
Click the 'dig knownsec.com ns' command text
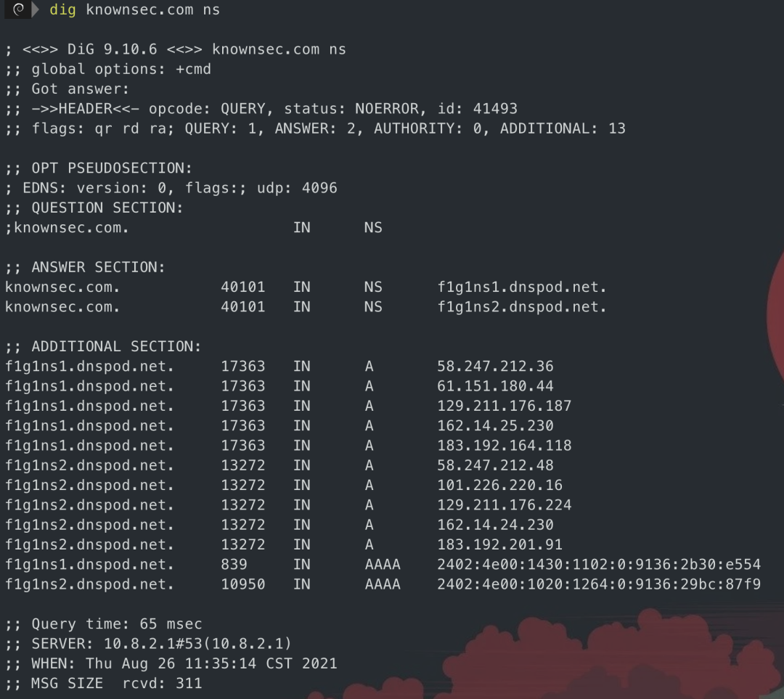pos(134,10)
